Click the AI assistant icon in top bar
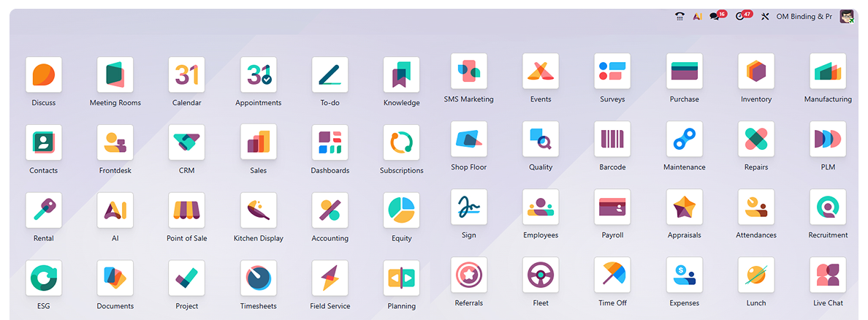The width and height of the screenshot is (868, 320). (698, 17)
